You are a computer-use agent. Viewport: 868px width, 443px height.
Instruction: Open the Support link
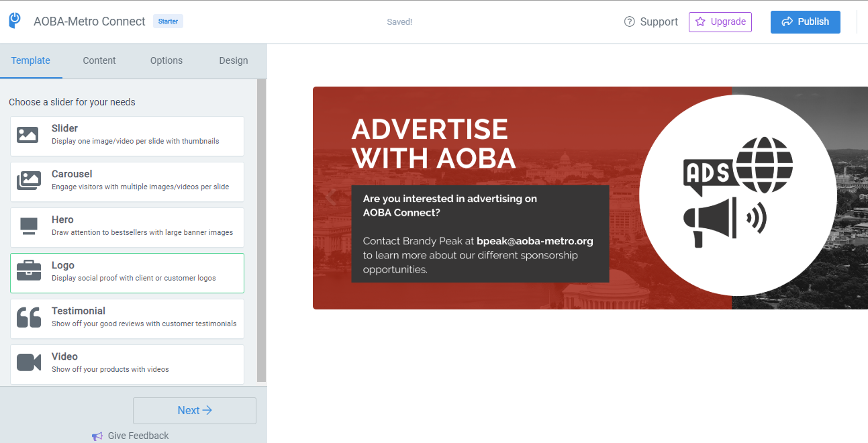click(x=651, y=21)
